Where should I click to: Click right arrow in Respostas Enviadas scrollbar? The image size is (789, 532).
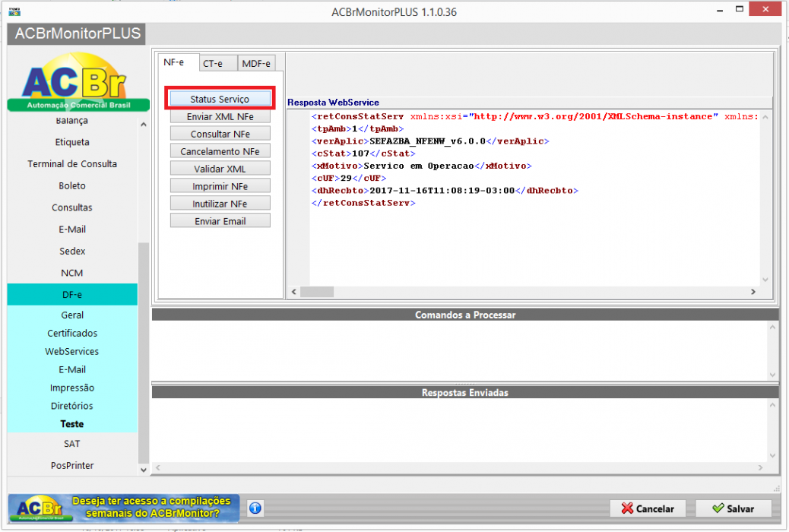coord(760,468)
